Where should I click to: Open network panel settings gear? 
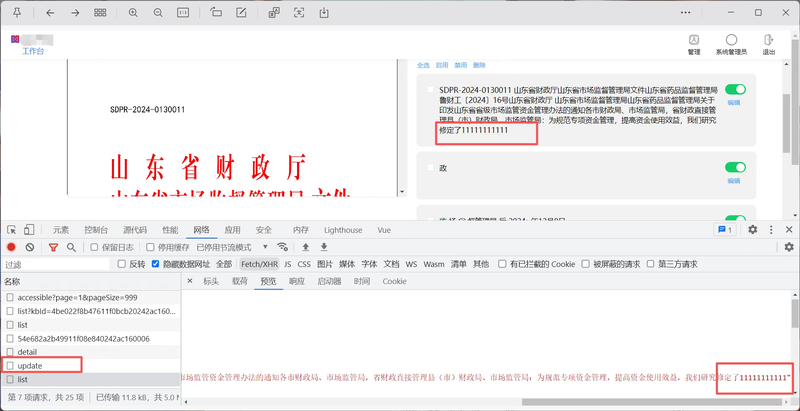point(789,247)
